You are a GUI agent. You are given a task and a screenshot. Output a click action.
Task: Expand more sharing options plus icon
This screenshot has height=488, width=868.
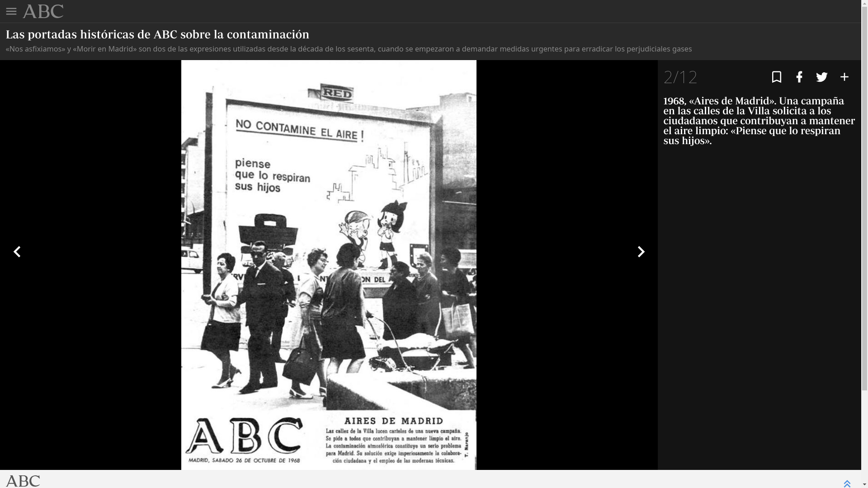pos(844,77)
